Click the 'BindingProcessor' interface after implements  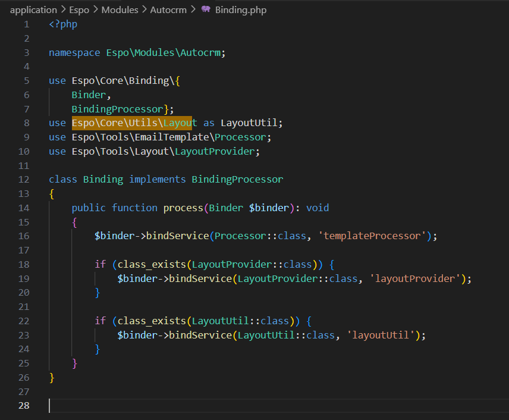tap(237, 179)
